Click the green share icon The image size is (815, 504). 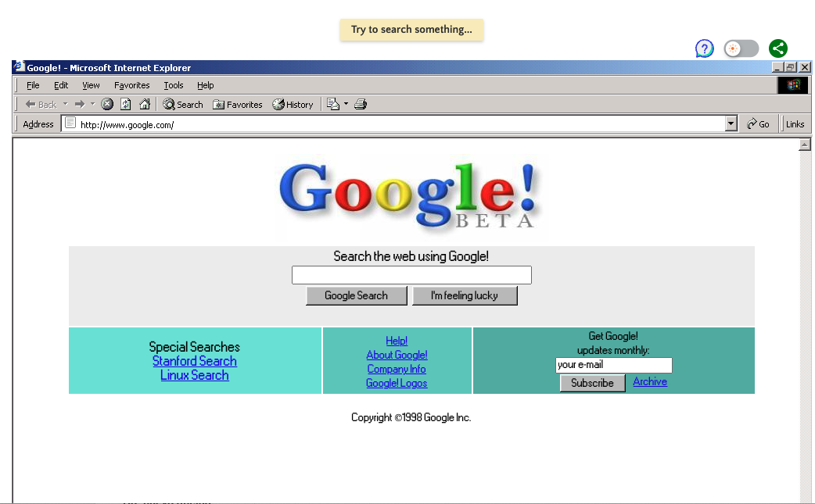[778, 48]
